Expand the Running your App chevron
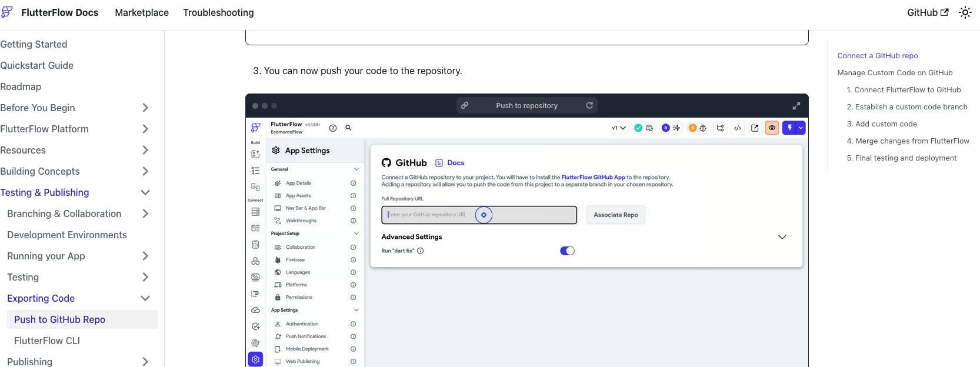Image resolution: width=980 pixels, height=367 pixels. (145, 256)
